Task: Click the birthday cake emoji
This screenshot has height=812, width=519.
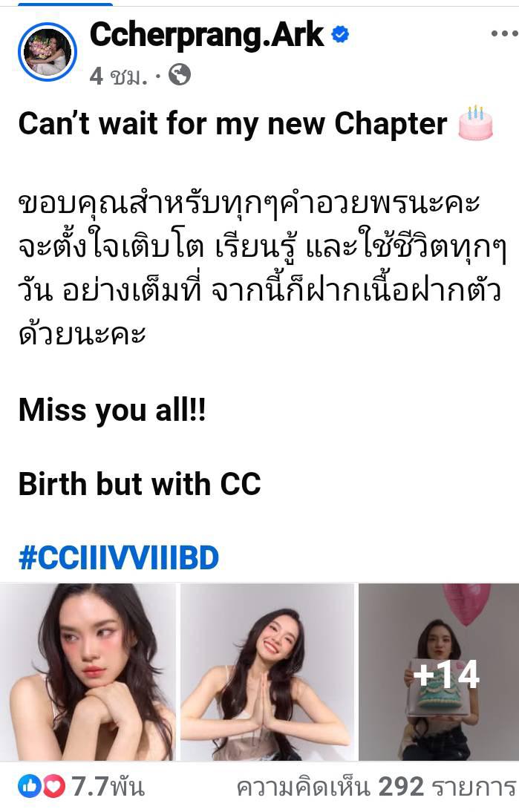Action: coord(475,123)
